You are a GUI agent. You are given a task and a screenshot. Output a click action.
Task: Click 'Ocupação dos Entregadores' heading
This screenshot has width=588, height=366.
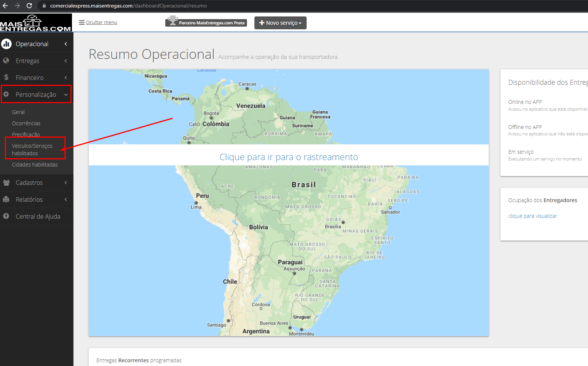click(543, 200)
